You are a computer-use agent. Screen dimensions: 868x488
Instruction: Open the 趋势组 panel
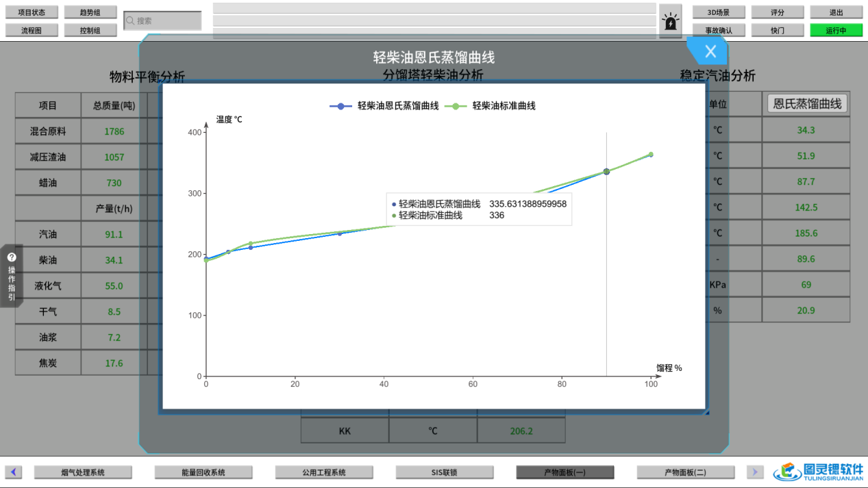90,12
